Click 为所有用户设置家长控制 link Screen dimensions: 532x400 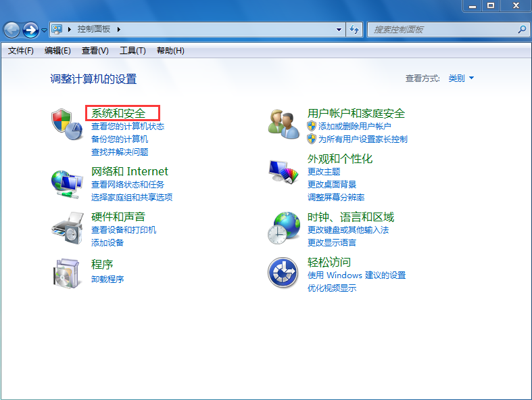363,139
